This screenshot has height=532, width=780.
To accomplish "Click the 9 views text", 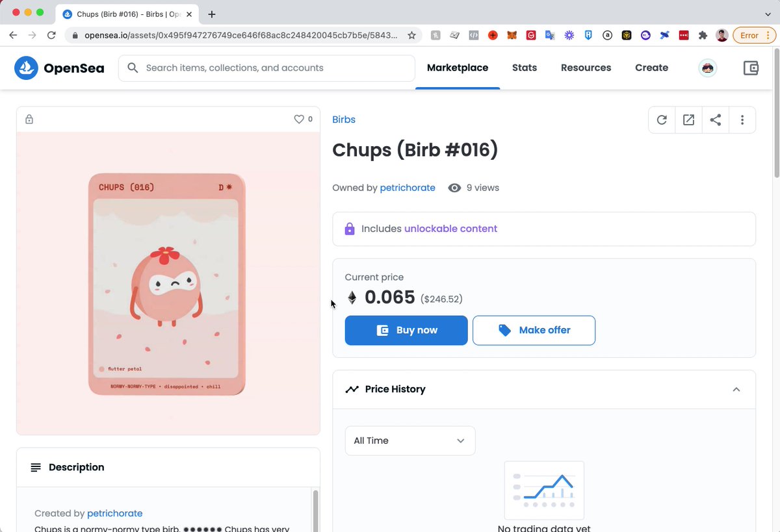I will 483,188.
